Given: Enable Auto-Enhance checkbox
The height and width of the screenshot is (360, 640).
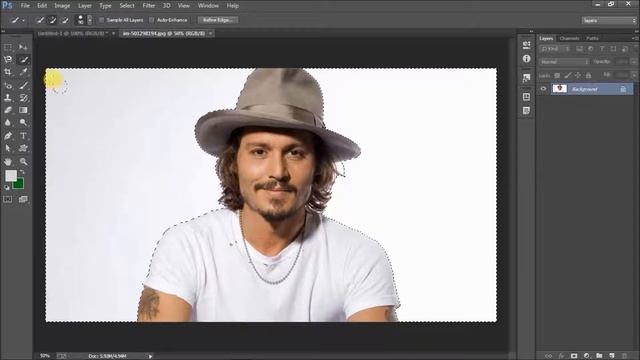Looking at the screenshot, I should (152, 20).
